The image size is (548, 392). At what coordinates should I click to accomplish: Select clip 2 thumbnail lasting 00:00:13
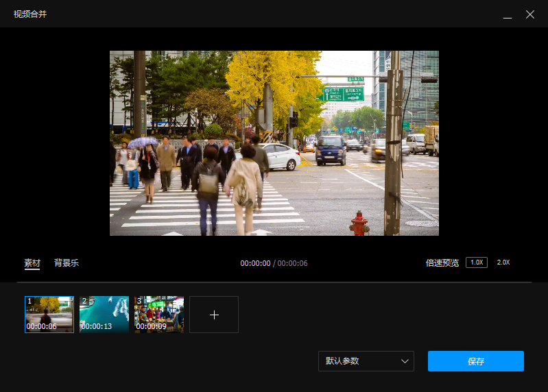coord(104,315)
